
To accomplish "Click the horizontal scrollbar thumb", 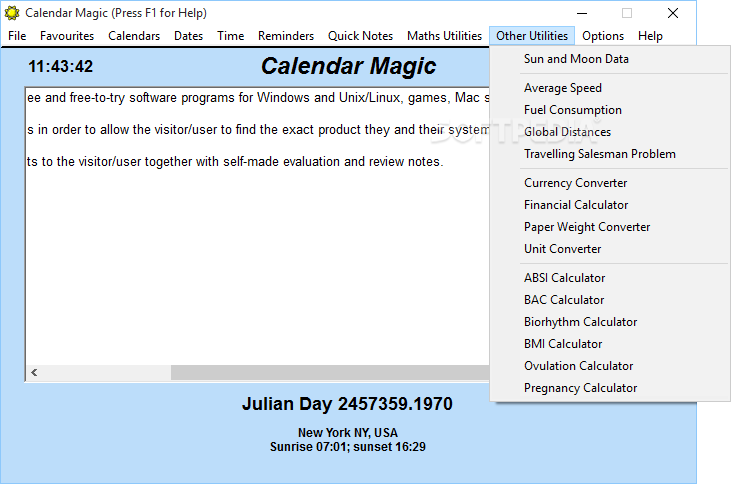I will coord(330,372).
